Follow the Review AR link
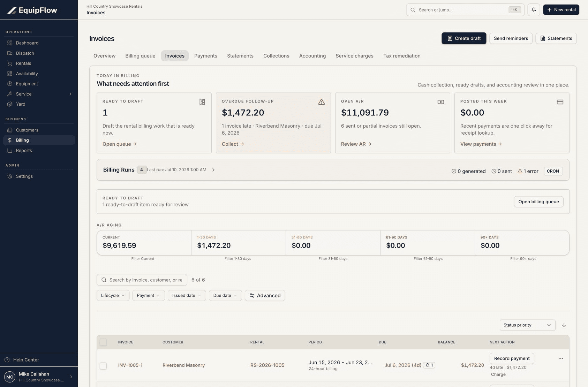The image size is (588, 387). pyautogui.click(x=356, y=144)
